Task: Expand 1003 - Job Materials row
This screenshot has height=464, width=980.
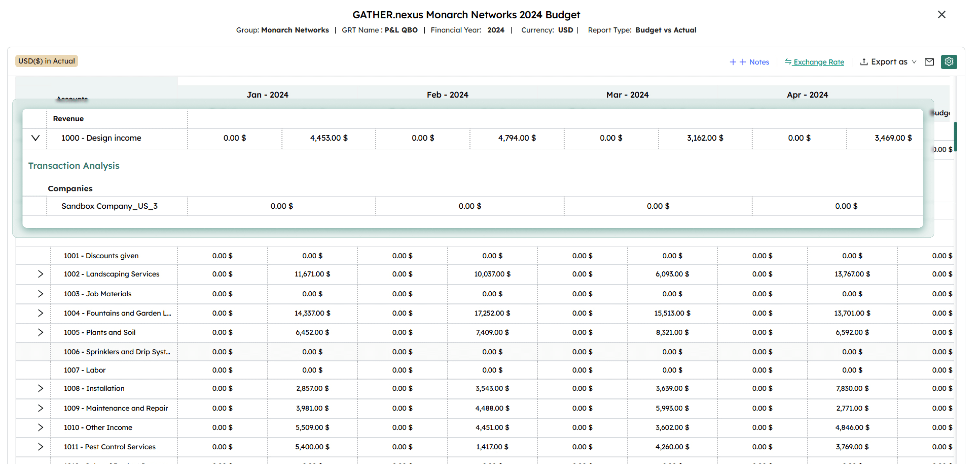Action: [40, 294]
